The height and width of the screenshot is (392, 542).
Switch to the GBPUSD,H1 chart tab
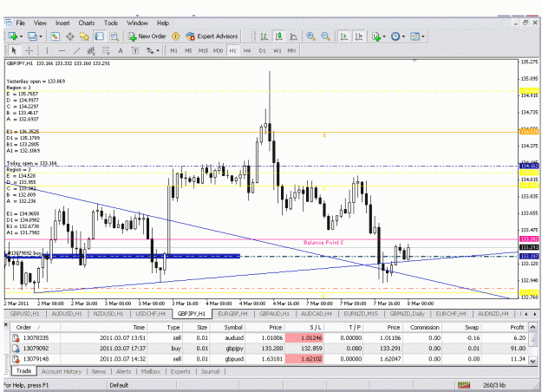click(24, 314)
